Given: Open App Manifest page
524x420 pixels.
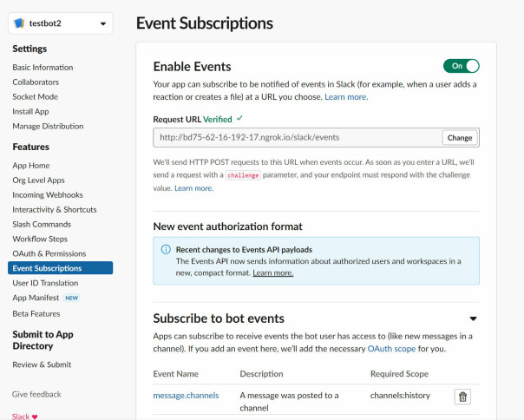Looking at the screenshot, I should [36, 298].
